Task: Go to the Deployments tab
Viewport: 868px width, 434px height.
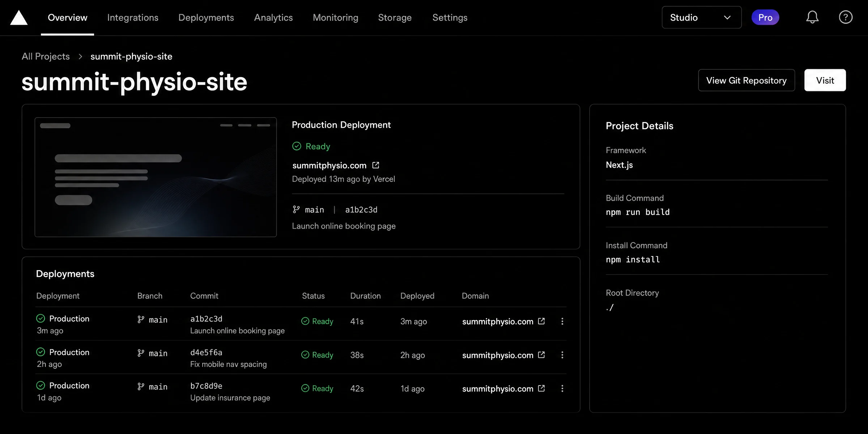Action: point(206,17)
